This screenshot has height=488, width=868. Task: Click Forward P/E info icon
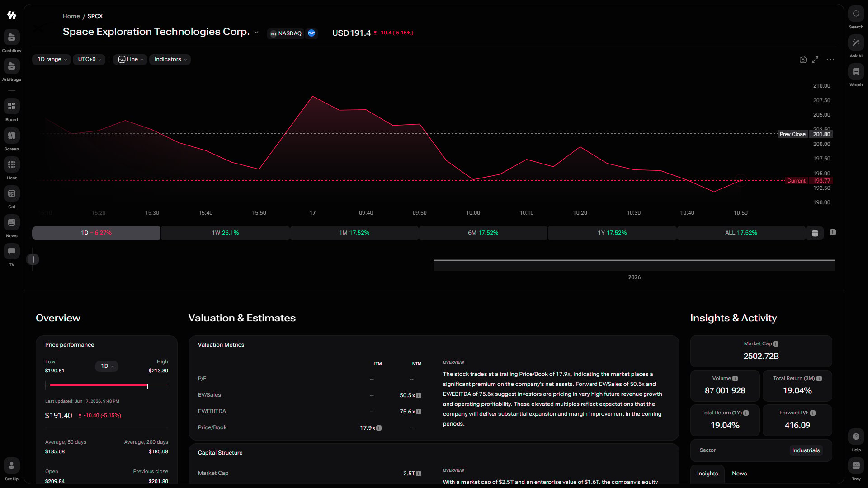(813, 413)
